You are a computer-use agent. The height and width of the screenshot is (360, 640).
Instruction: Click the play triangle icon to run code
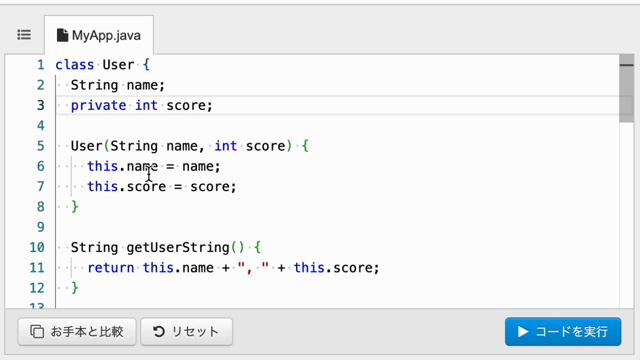523,331
